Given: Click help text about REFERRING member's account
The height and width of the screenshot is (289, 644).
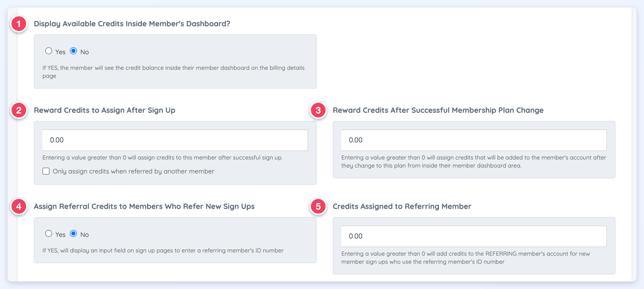Looking at the screenshot, I should pos(466,258).
